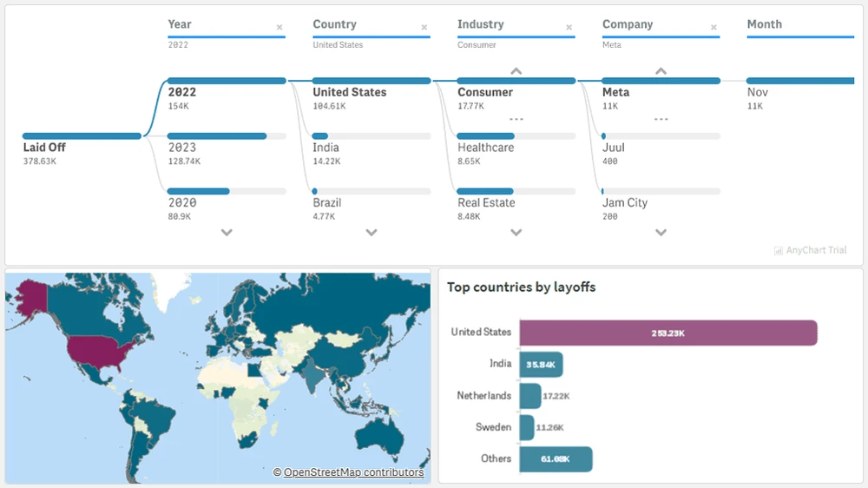This screenshot has height=488, width=868.
Task: Remove the Year 2022 filter
Action: (279, 28)
